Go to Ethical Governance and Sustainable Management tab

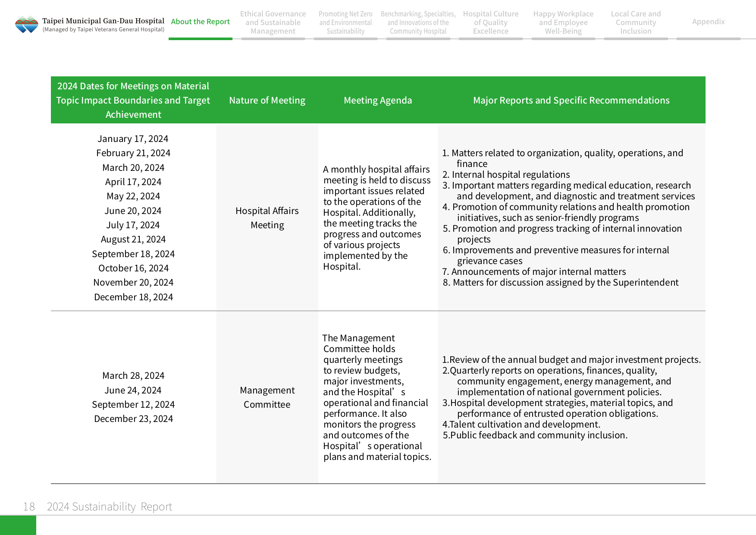[x=273, y=22]
